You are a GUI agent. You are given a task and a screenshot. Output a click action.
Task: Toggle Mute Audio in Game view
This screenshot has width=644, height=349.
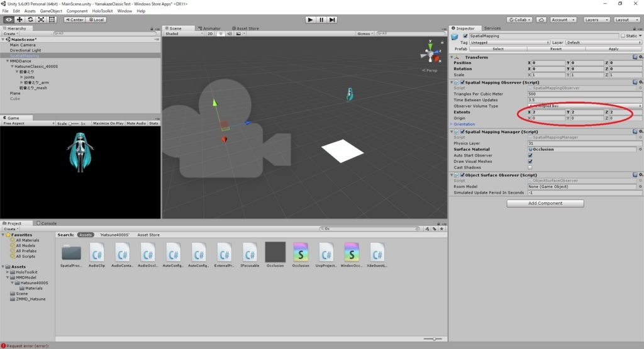[136, 123]
